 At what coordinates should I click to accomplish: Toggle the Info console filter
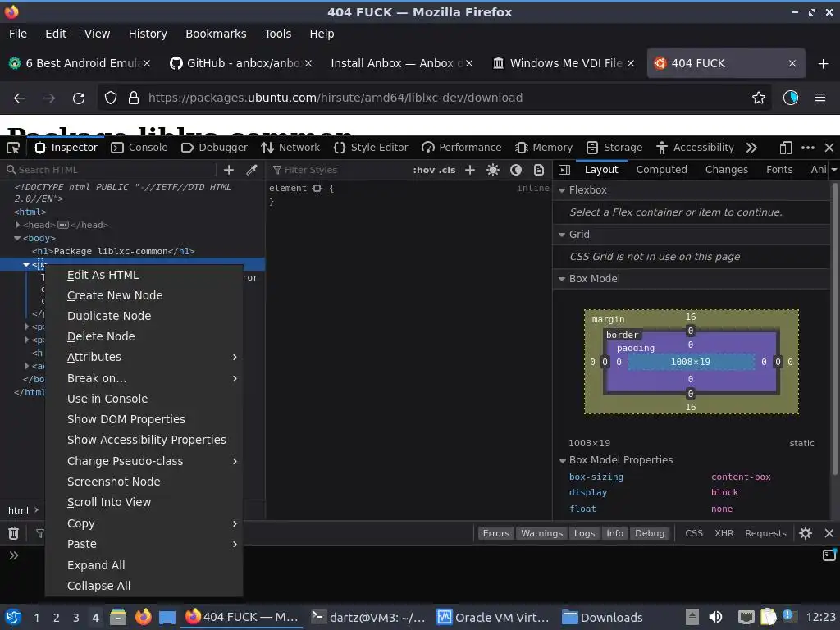pos(615,533)
